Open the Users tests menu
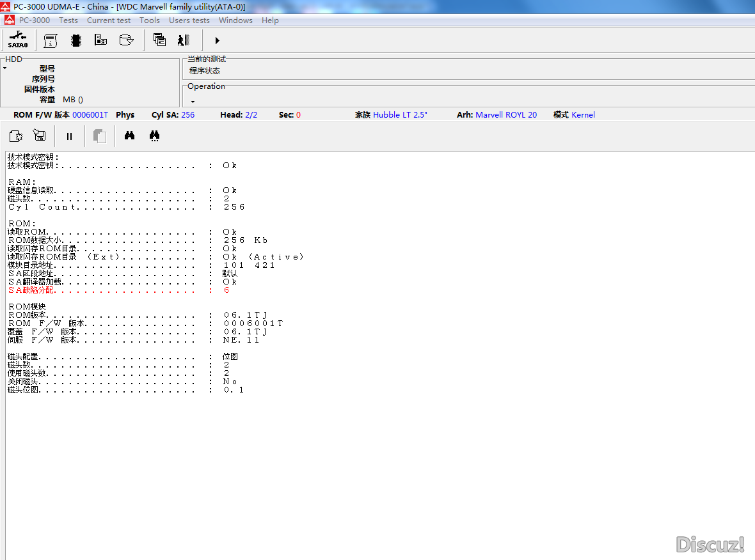 click(189, 20)
